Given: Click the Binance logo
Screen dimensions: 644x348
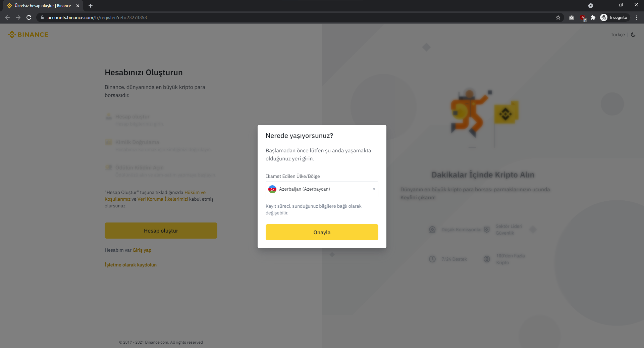Looking at the screenshot, I should coord(28,35).
